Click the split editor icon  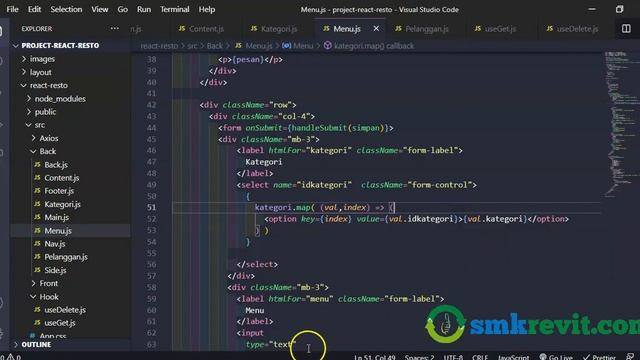(x=626, y=29)
